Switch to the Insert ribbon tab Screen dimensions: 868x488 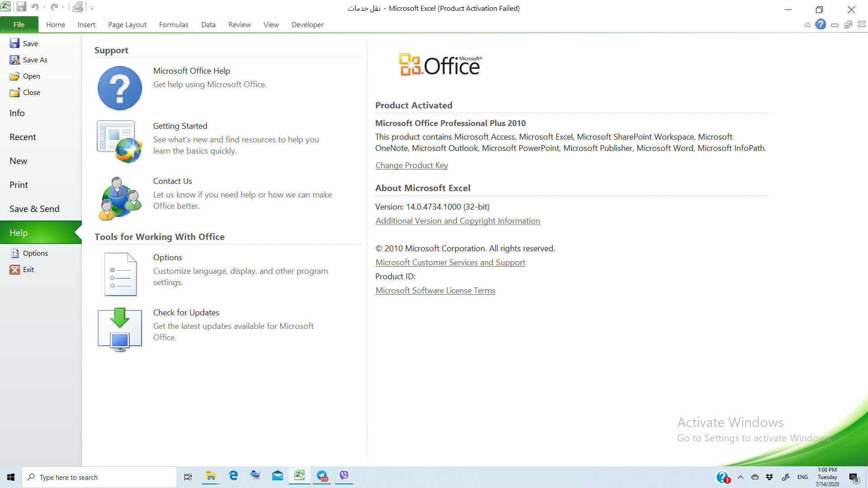86,24
